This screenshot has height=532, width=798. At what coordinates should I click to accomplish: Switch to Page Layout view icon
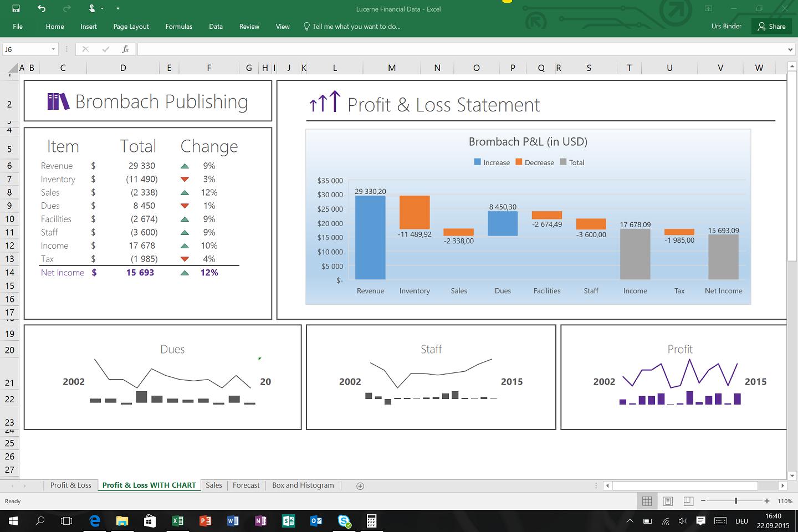click(668, 501)
